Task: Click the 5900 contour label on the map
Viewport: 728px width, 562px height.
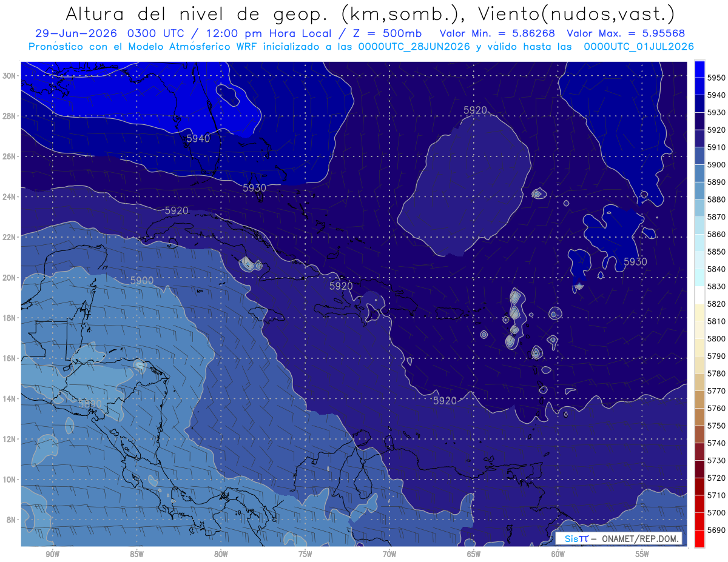Action: point(142,281)
